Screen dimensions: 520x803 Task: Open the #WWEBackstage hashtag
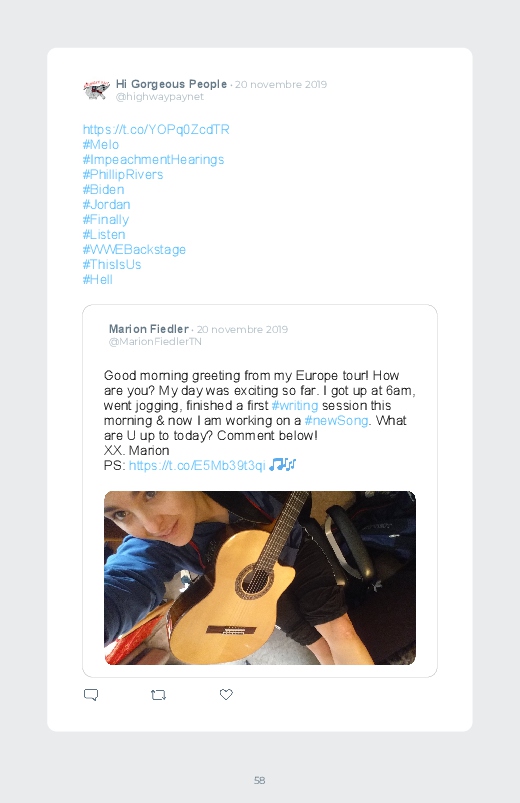pos(134,249)
